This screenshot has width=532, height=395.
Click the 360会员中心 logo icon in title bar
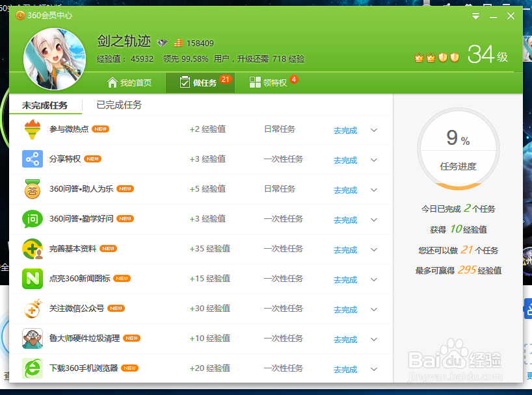[20, 15]
